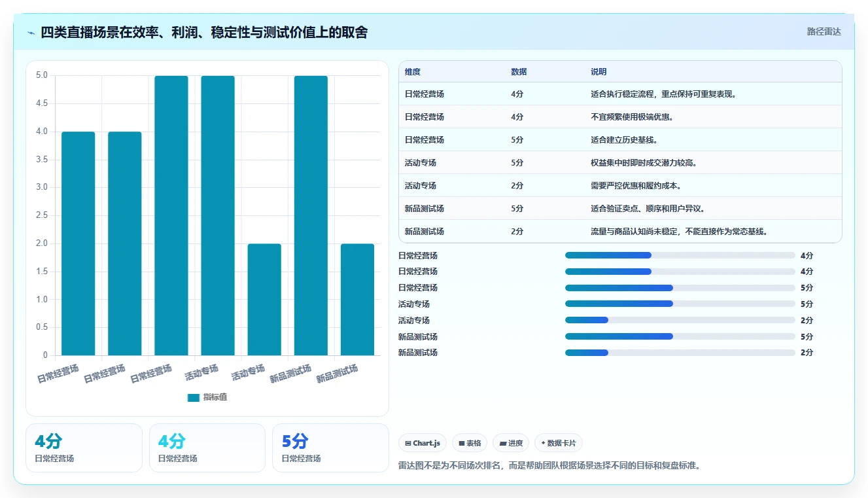
Task: Click the 日常经营场 chart bar valued at 5
Action: [171, 215]
